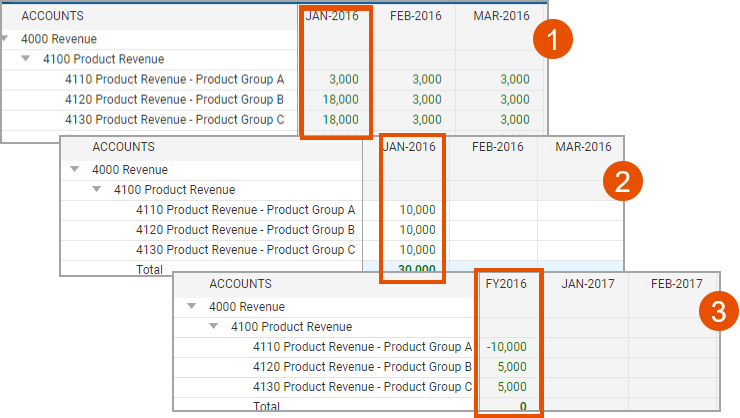Collapse 4000 Revenue in third grid
Image resolution: width=740 pixels, height=418 pixels.
pos(192,306)
